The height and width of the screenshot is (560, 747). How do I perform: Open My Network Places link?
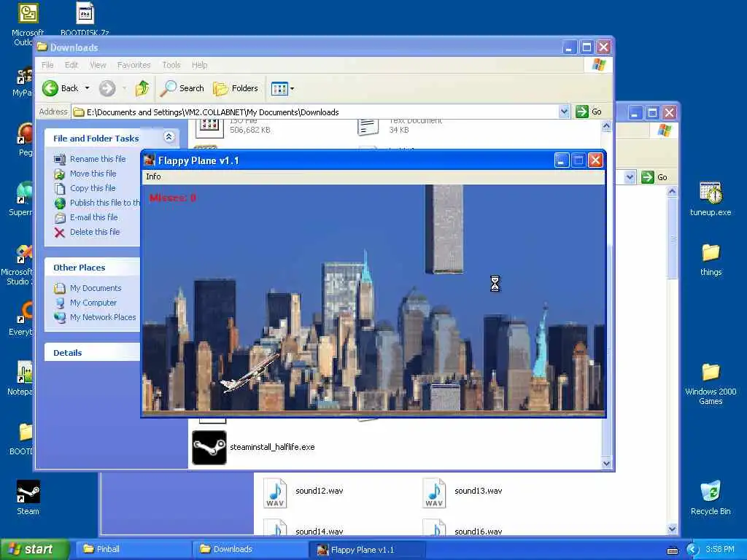coord(103,317)
